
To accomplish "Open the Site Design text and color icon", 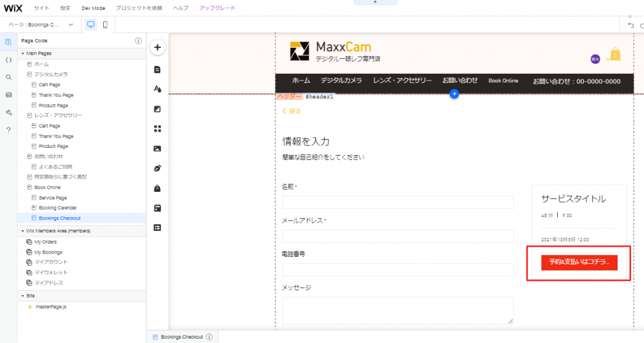I will click(x=157, y=89).
